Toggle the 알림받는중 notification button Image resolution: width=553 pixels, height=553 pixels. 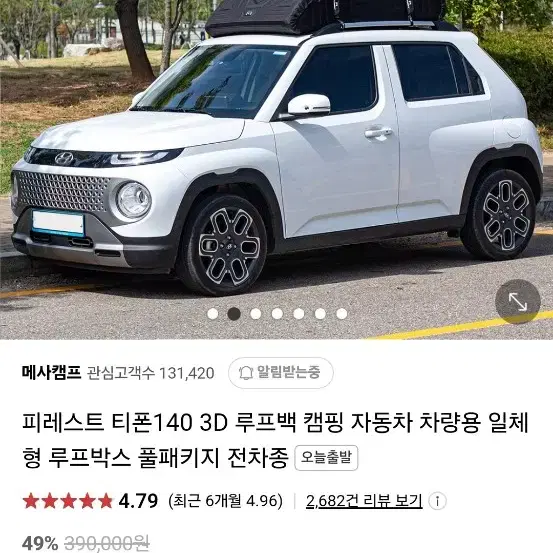280,373
